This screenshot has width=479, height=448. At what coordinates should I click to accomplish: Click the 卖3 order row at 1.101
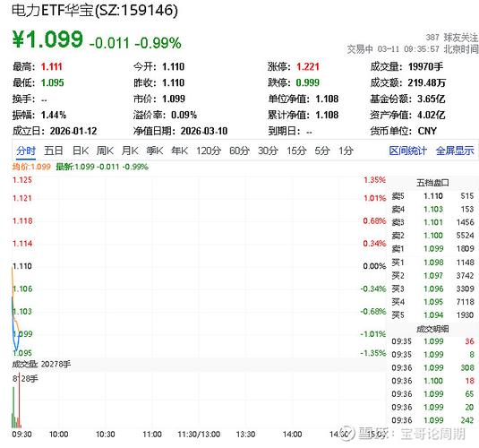point(432,222)
